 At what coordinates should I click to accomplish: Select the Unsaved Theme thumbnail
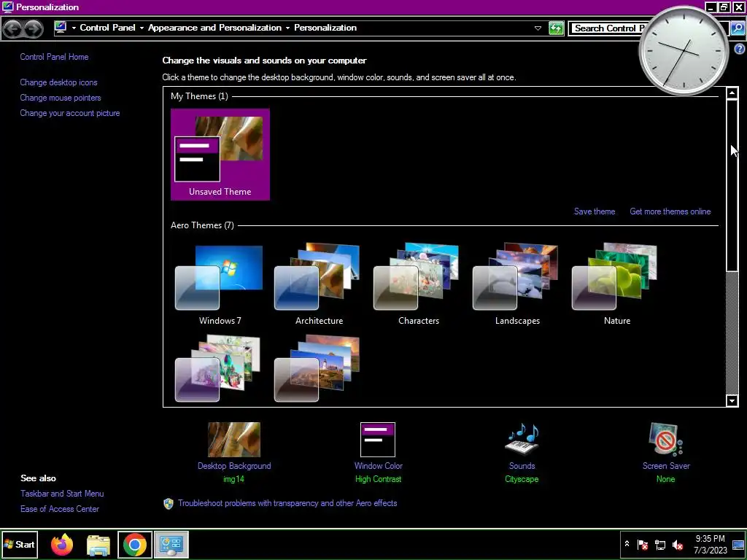click(220, 155)
